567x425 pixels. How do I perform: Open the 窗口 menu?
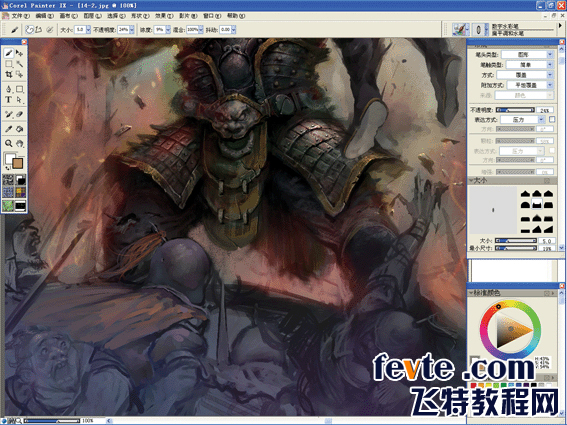coord(212,16)
